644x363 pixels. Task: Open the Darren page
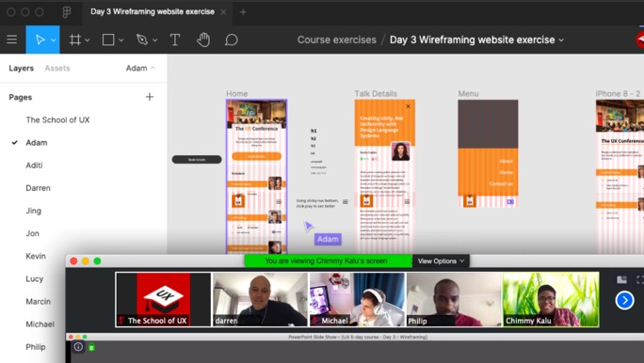click(39, 188)
